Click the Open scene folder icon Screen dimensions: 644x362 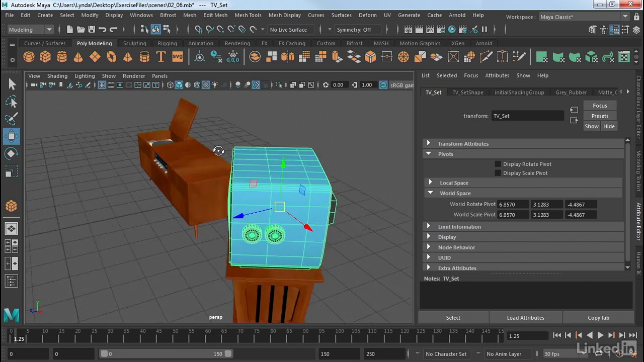point(80,29)
